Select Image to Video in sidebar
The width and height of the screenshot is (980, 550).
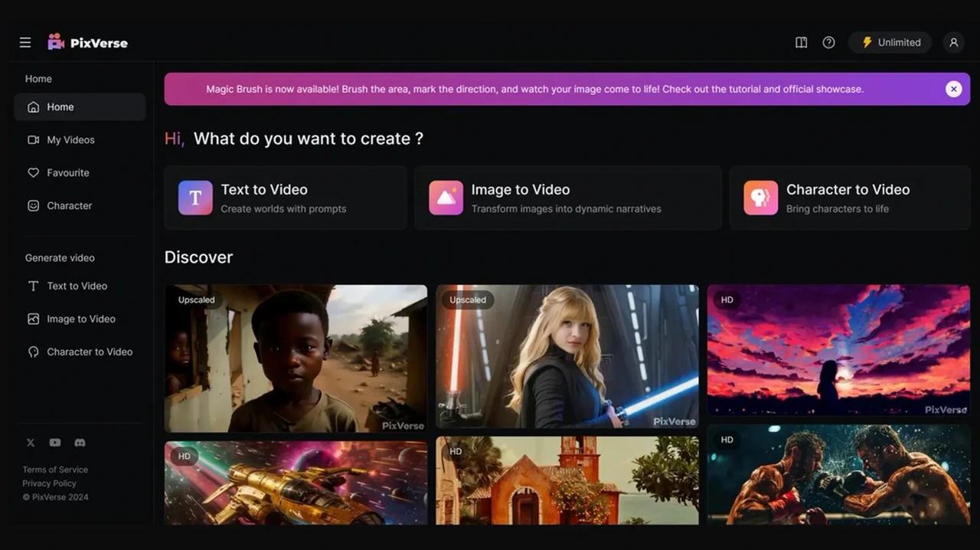point(80,319)
